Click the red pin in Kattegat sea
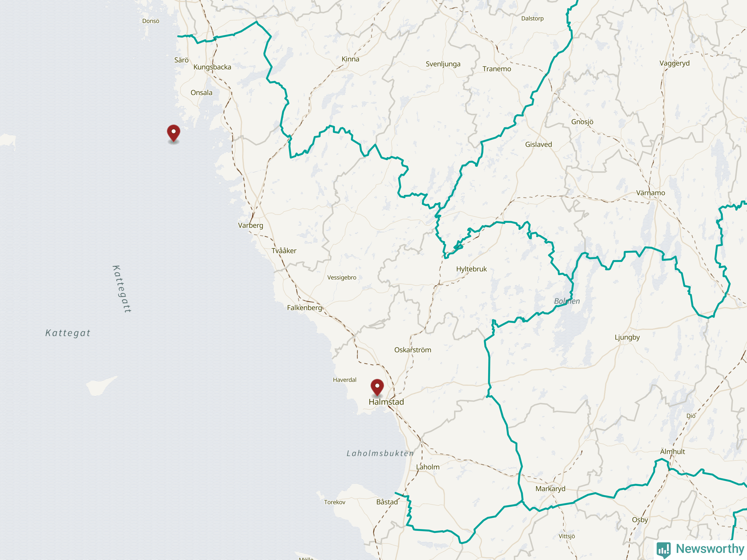Image resolution: width=747 pixels, height=560 pixels. tap(173, 133)
